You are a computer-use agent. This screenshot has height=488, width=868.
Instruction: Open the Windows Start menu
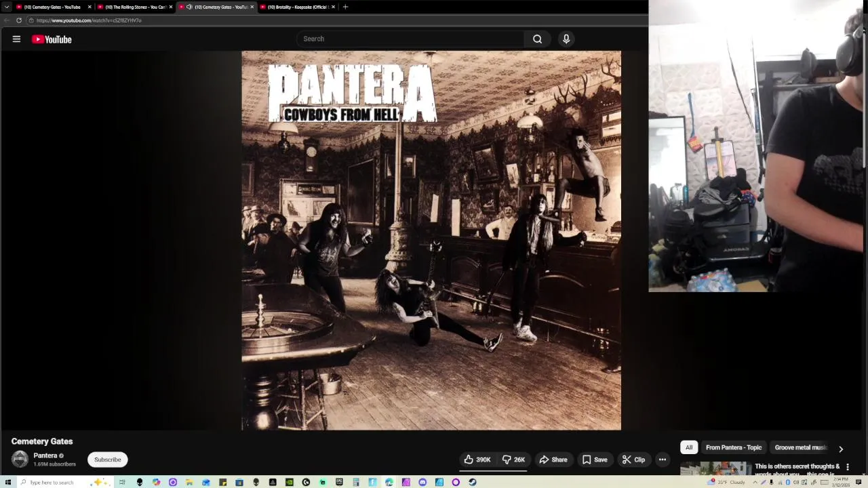coord(7,482)
